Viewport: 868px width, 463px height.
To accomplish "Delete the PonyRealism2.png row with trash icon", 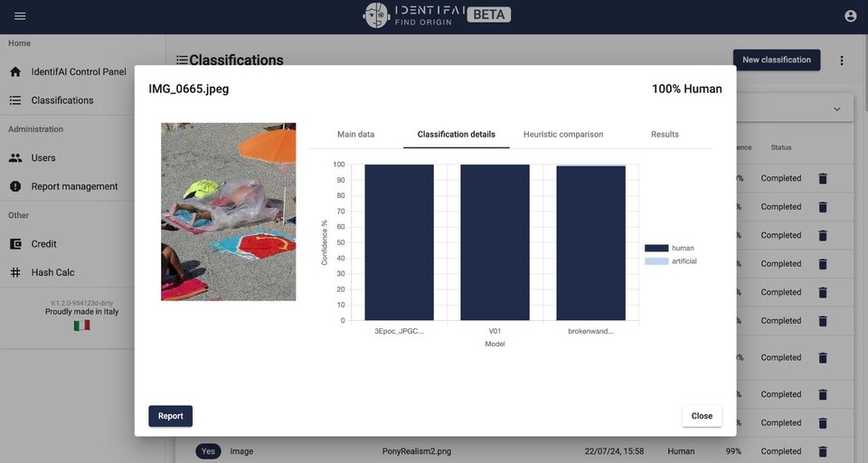I will pyautogui.click(x=823, y=451).
